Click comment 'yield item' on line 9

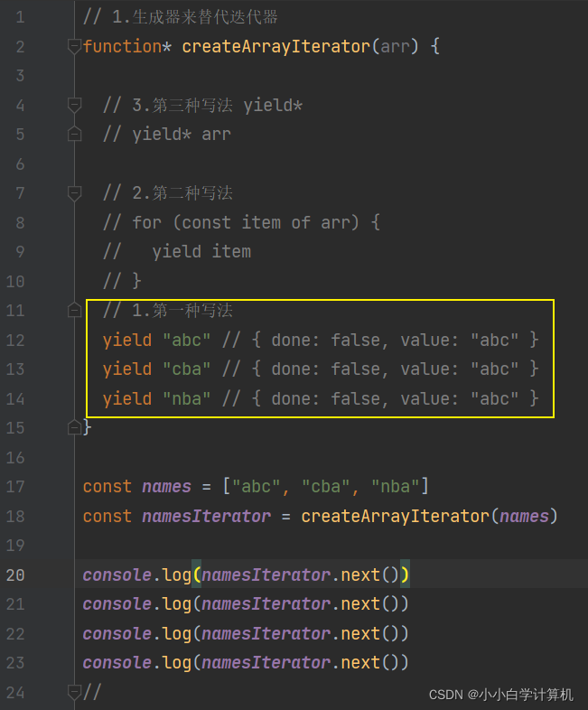pyautogui.click(x=201, y=252)
